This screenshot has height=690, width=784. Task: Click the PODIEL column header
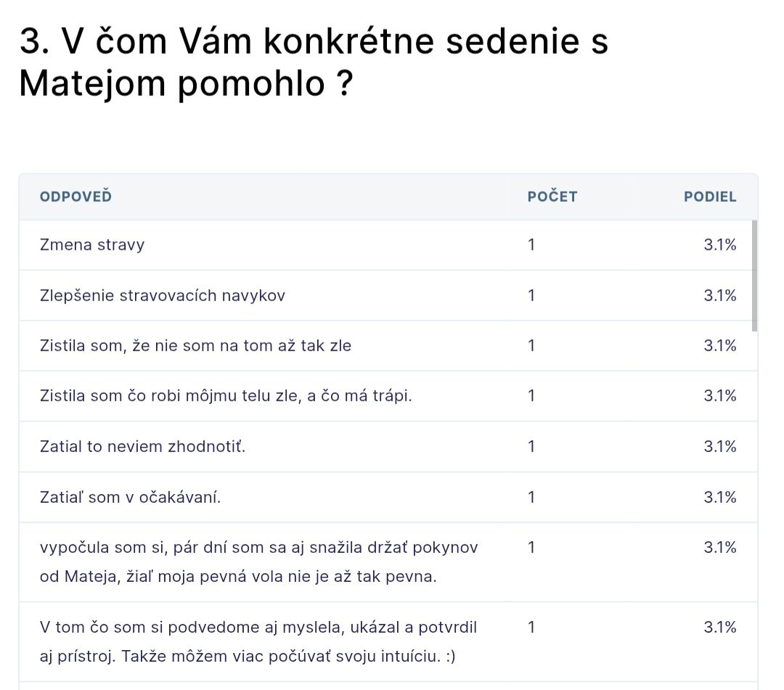[709, 197]
